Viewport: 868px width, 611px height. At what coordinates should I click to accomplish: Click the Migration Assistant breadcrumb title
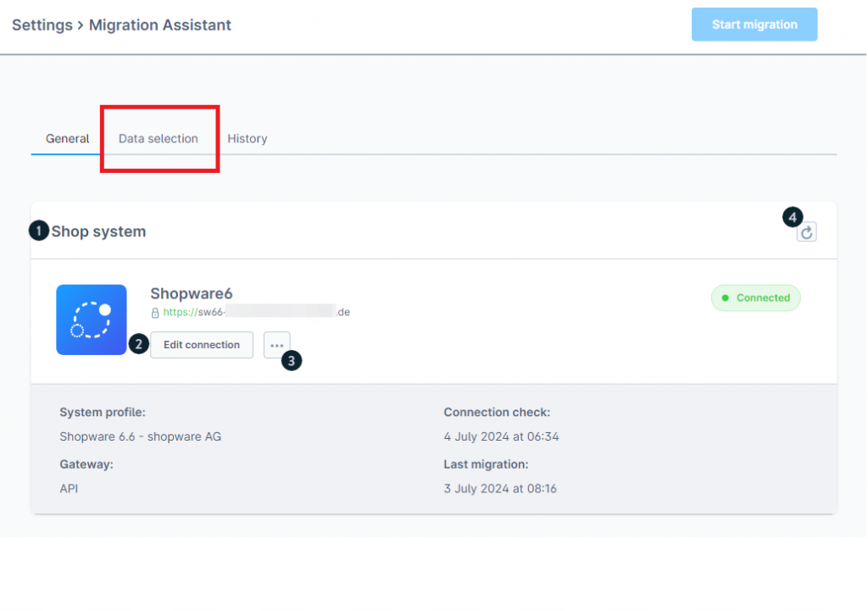pyautogui.click(x=160, y=25)
